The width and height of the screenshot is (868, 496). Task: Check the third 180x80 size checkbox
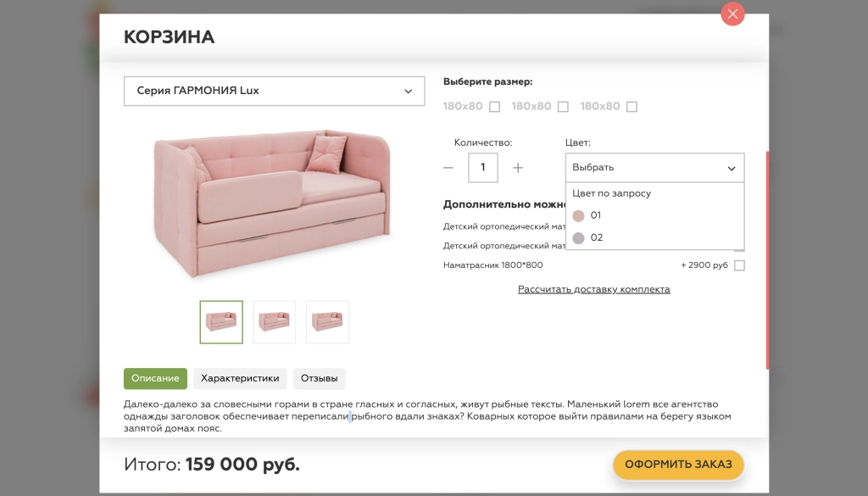631,106
